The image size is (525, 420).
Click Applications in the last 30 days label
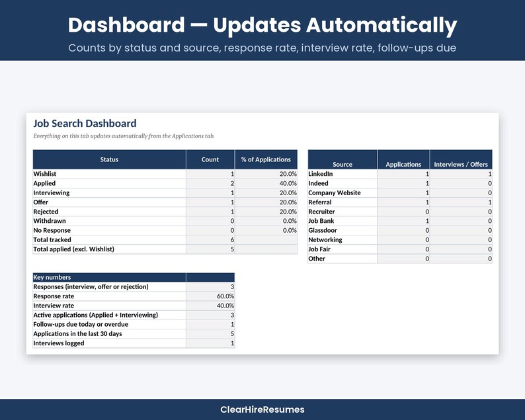point(77,333)
